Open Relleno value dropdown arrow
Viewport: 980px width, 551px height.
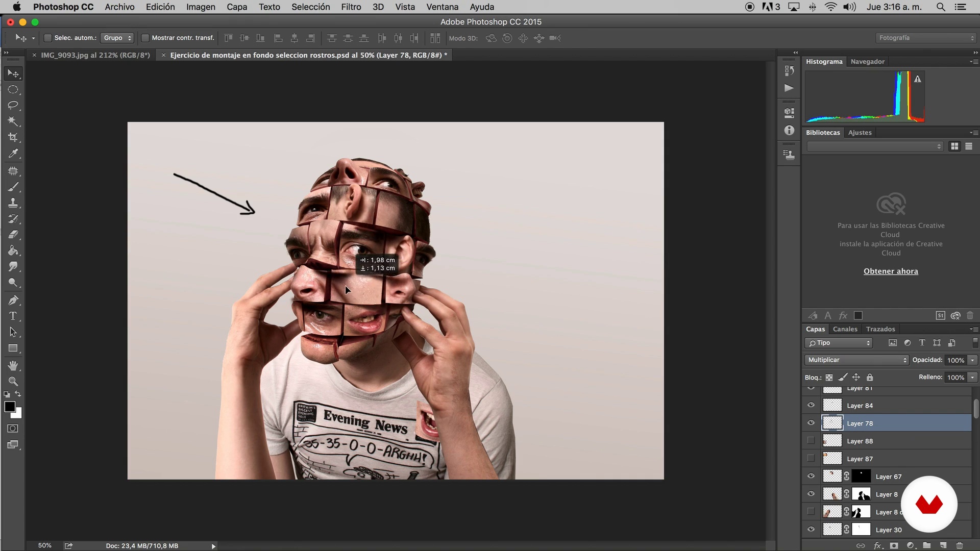point(973,378)
